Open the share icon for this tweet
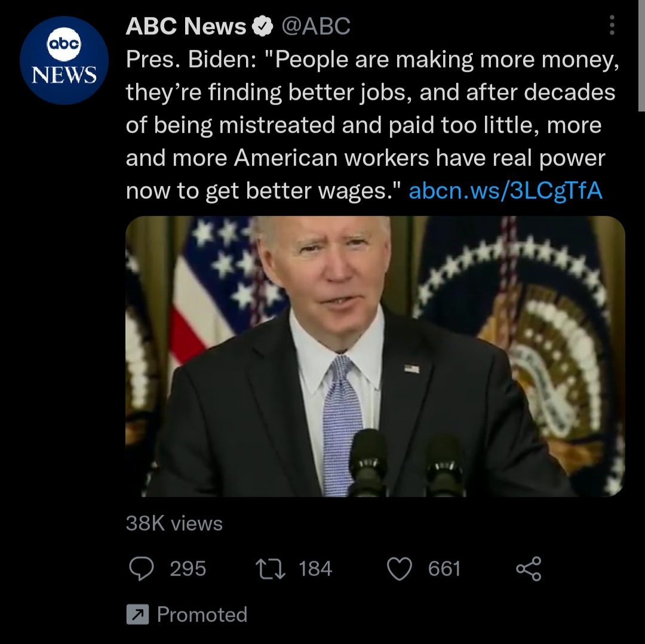Screen dimensions: 645x644 pyautogui.click(x=528, y=568)
